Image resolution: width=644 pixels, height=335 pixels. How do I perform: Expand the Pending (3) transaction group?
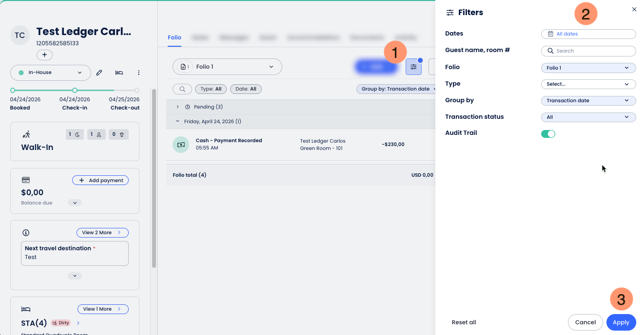pyautogui.click(x=177, y=107)
